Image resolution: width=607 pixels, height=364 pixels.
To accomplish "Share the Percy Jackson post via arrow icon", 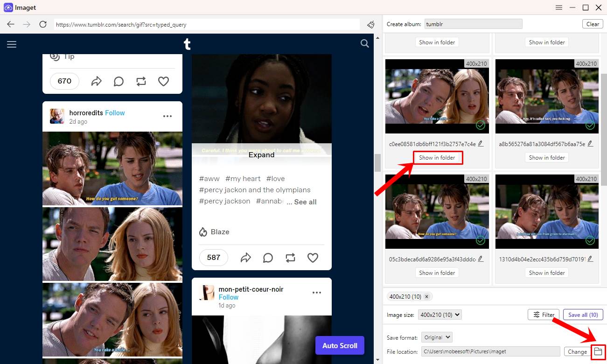I will 246,257.
